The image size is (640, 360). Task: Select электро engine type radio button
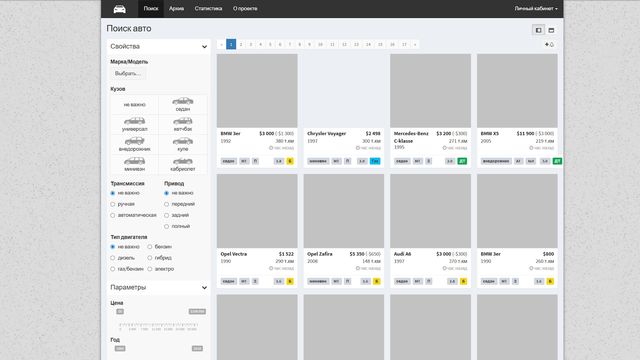(x=150, y=269)
